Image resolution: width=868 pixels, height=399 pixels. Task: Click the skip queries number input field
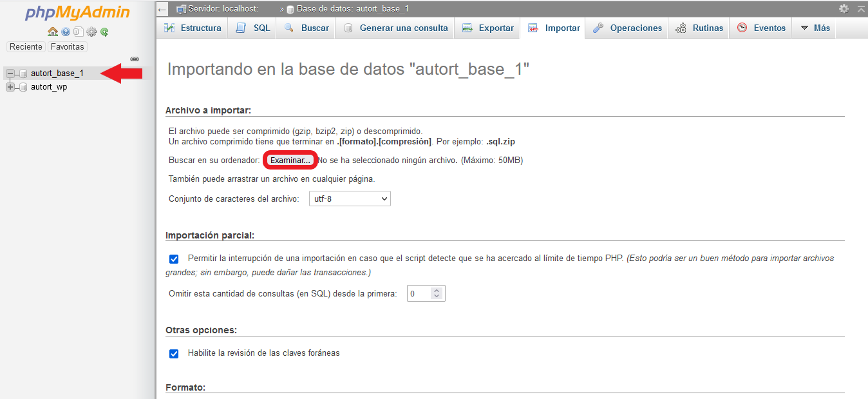coord(420,294)
